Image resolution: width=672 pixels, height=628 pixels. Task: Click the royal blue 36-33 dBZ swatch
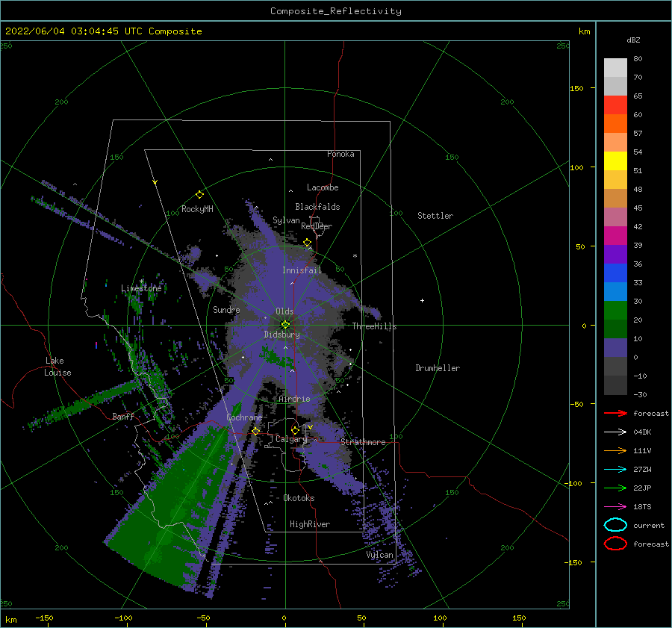click(615, 273)
